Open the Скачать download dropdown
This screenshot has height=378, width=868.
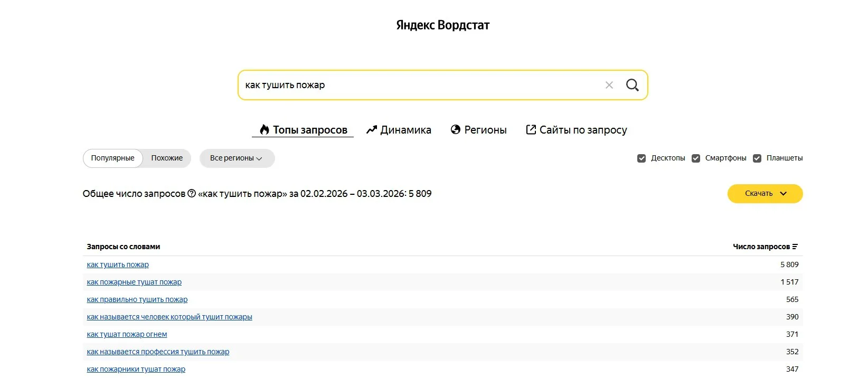pyautogui.click(x=765, y=194)
